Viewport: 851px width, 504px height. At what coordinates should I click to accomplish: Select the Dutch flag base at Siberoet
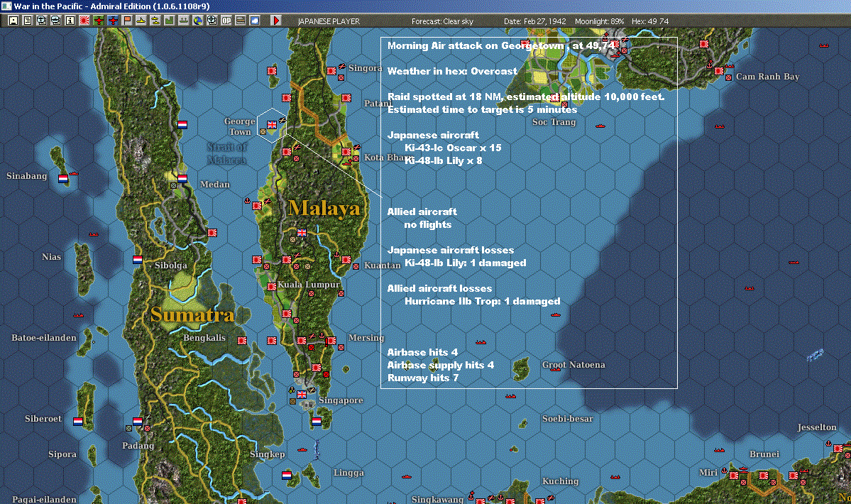pos(77,421)
